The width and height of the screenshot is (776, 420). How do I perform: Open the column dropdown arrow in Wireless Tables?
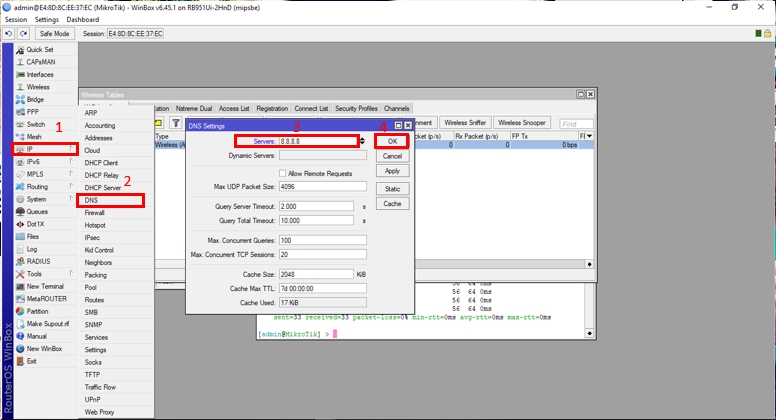click(x=589, y=136)
